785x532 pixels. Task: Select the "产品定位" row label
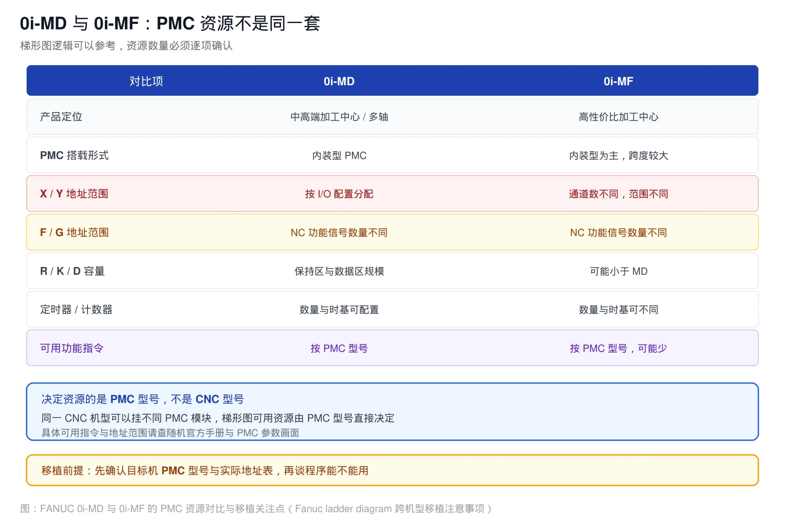pos(61,117)
